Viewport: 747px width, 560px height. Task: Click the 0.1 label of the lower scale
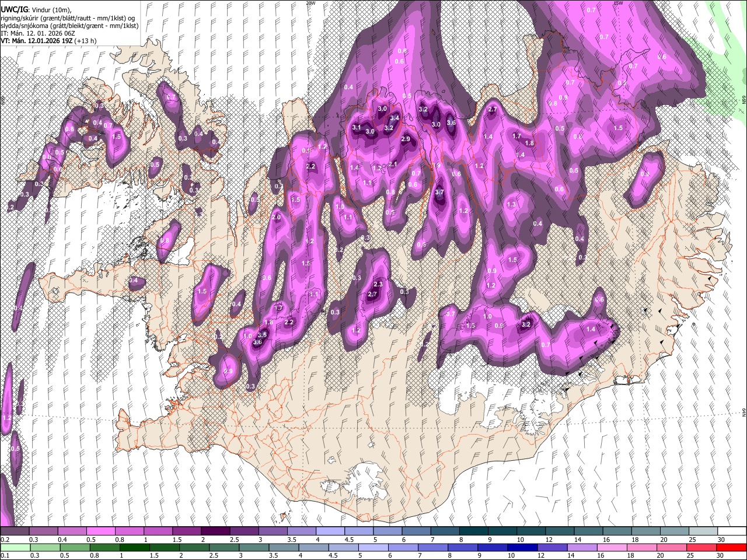5,556
